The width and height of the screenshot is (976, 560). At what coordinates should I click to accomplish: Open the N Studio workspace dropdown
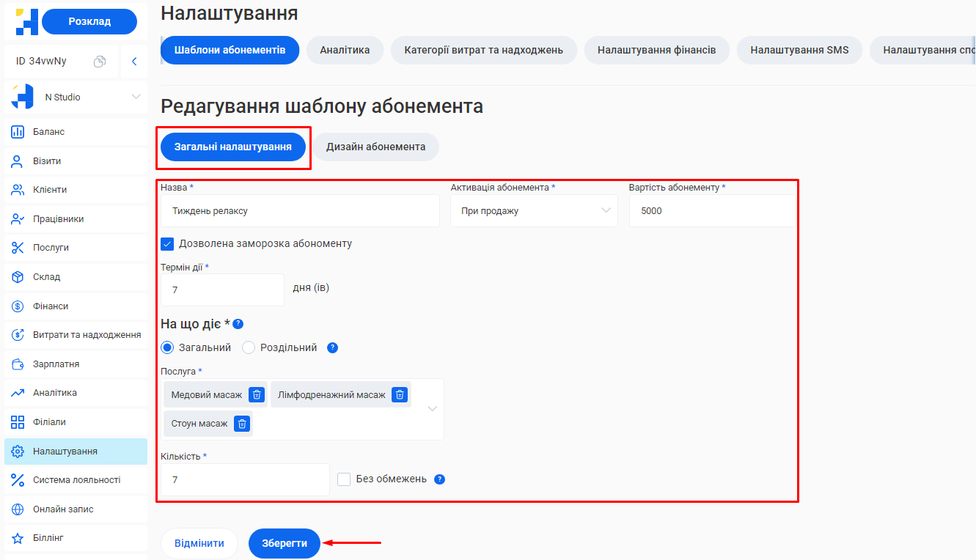(76, 96)
